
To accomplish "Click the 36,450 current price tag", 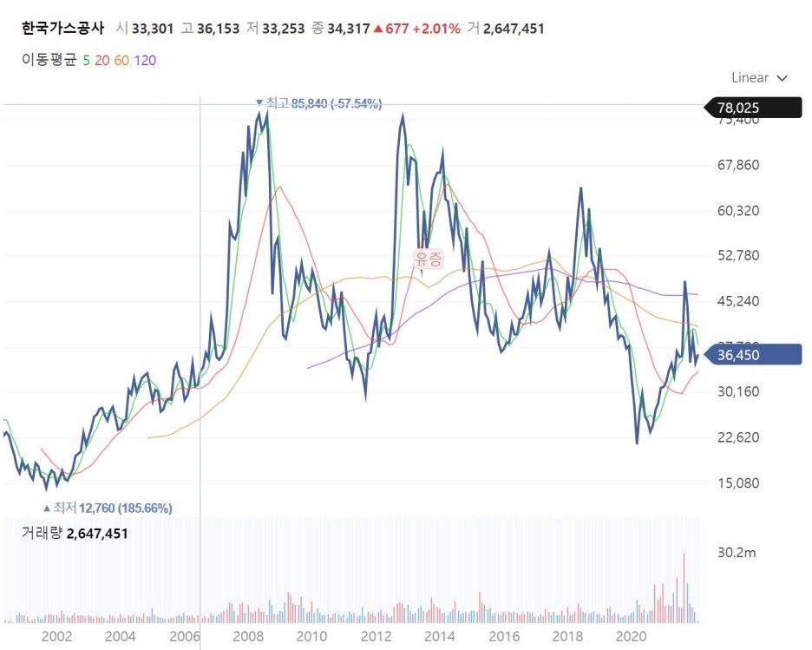I will (x=753, y=355).
